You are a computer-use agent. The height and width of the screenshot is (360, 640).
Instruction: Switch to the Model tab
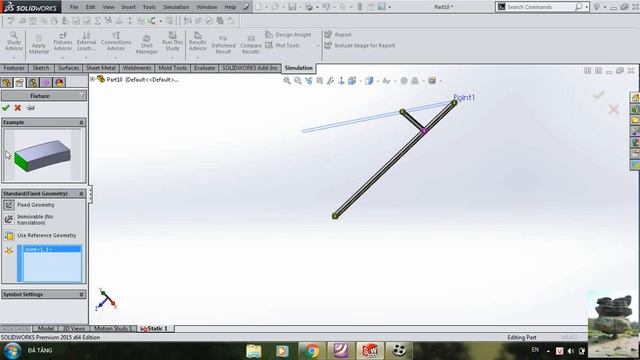[x=46, y=329]
